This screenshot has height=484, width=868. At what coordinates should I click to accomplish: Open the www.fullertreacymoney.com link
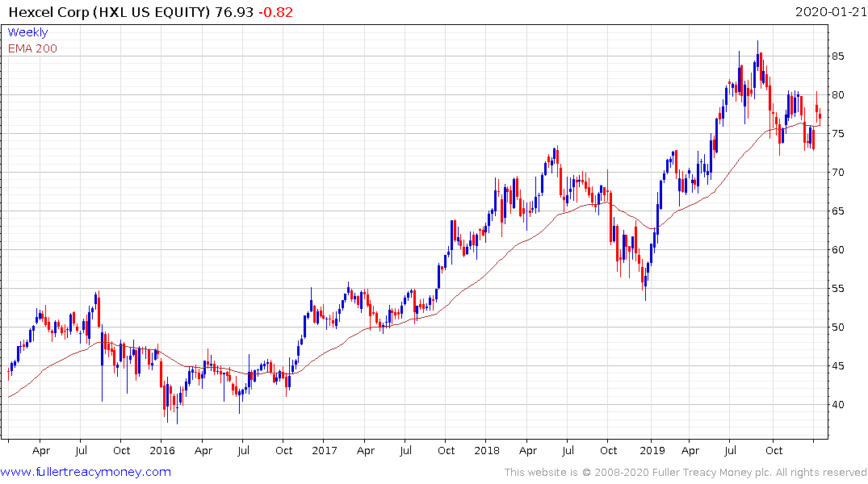[86, 472]
